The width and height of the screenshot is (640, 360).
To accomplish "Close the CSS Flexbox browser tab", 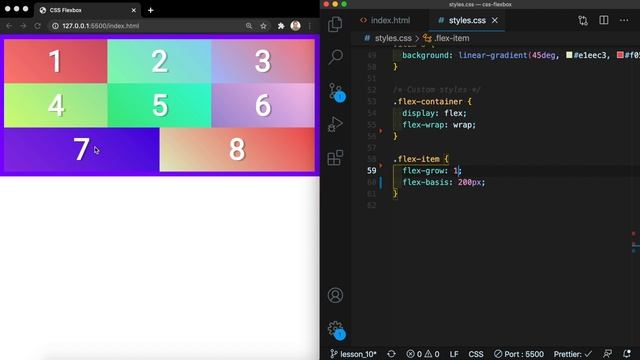I will [x=133, y=10].
